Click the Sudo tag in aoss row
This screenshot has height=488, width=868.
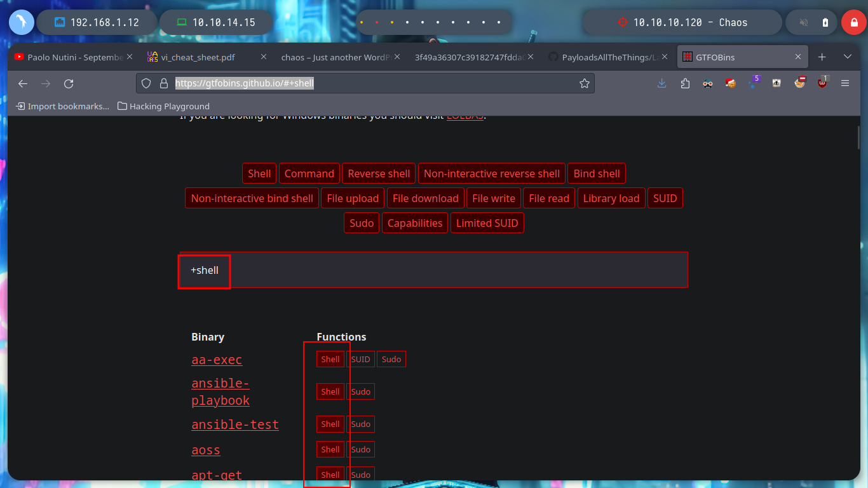coord(360,450)
